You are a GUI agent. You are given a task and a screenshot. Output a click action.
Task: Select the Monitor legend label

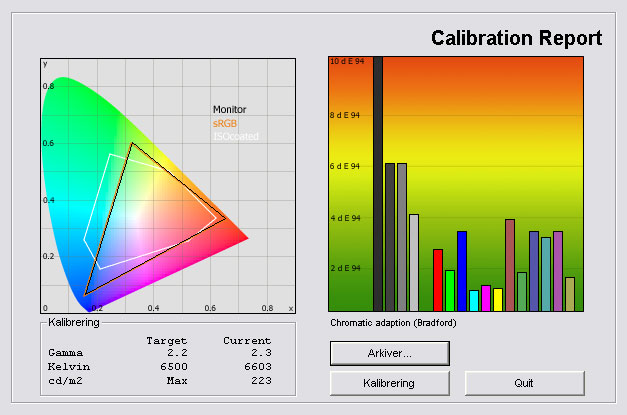[x=230, y=110]
